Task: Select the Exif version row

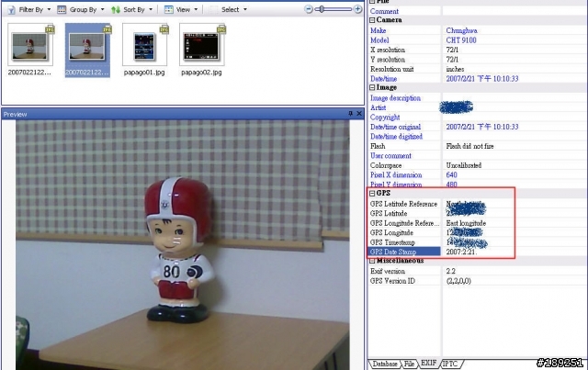Action: tap(477, 272)
